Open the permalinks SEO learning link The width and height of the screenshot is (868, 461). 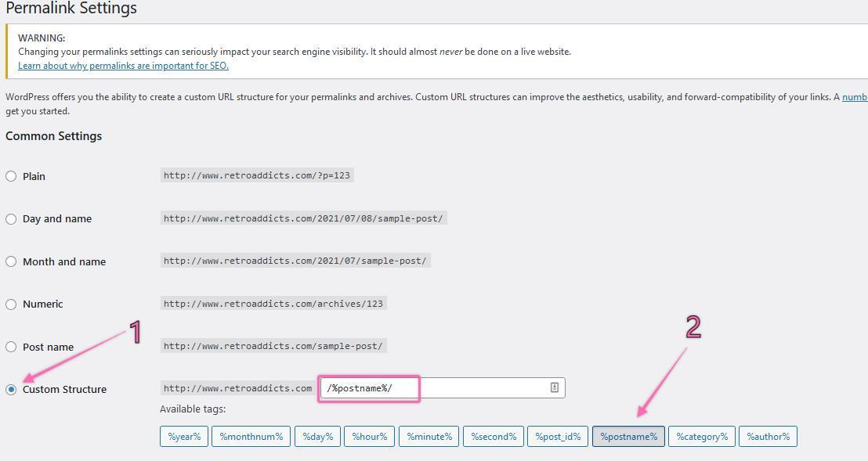[x=123, y=66]
